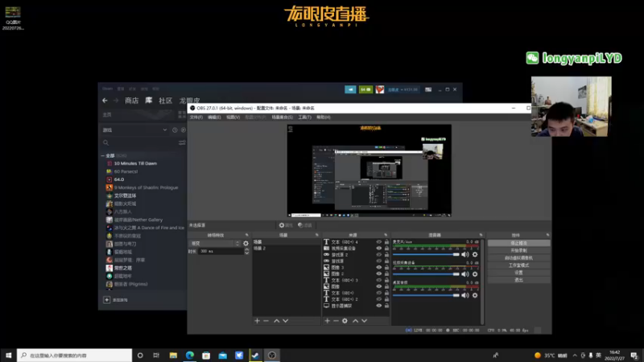Click the 停止推流 button

pyautogui.click(x=518, y=244)
